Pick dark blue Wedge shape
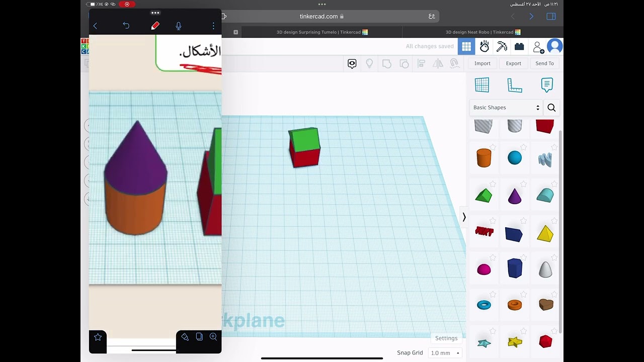Viewport: 644px width, 362px height. [514, 234]
